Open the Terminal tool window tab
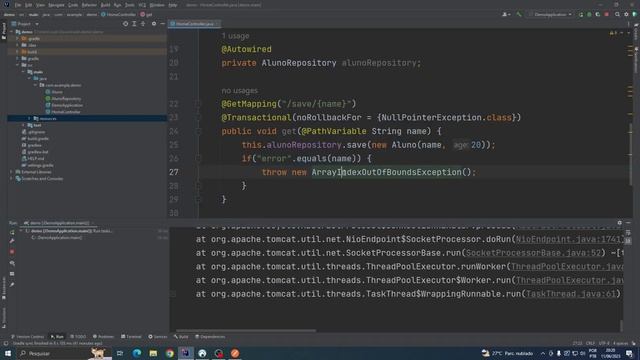The width and height of the screenshot is (640, 360). coord(131,337)
